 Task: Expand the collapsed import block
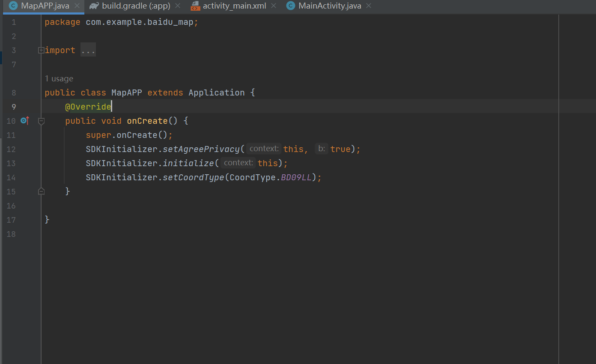tap(41, 50)
